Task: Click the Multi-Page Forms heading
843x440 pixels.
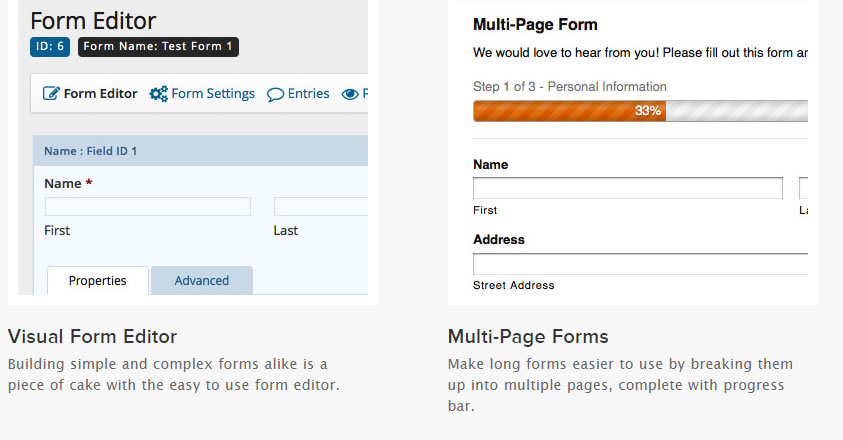Action: tap(528, 337)
